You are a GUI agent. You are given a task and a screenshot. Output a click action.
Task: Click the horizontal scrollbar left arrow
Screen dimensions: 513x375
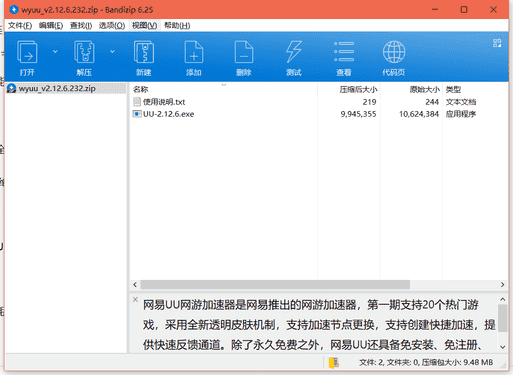(135, 285)
